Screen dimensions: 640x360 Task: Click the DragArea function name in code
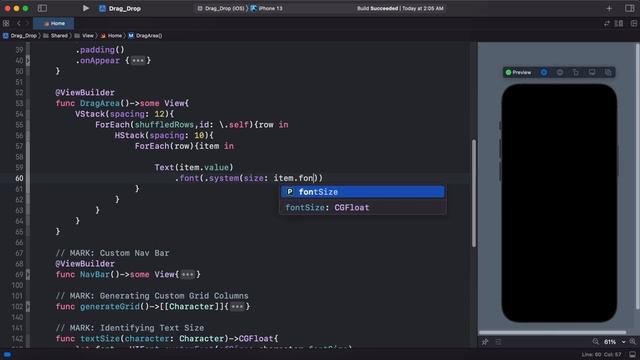tap(100, 103)
